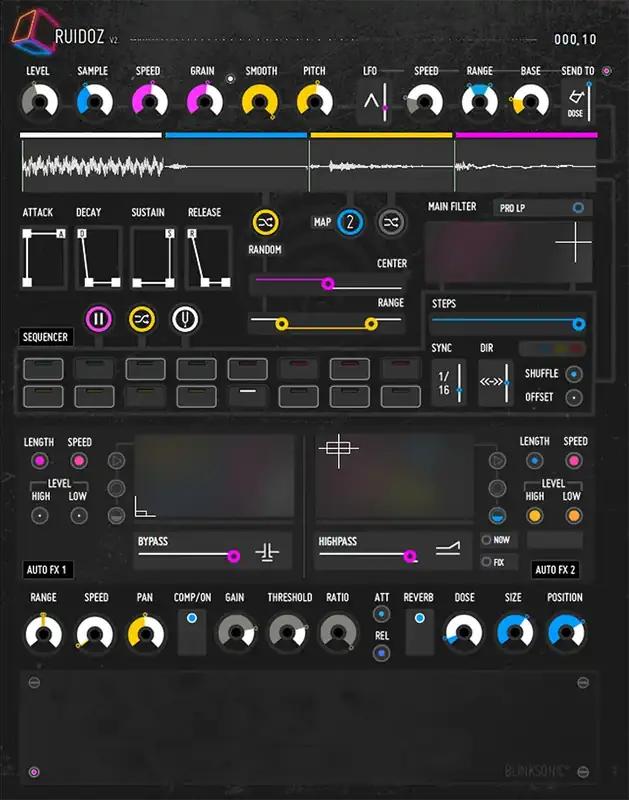Screen dimensions: 629x800
Task: Open the Sync 1/16 rate selector
Action: [449, 383]
